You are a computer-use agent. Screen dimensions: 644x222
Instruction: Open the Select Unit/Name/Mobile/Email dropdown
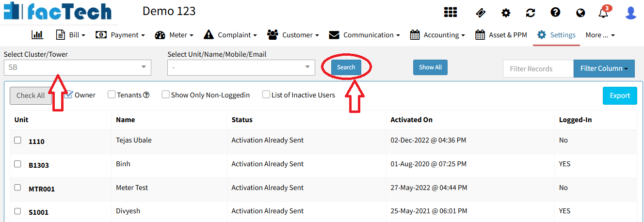pyautogui.click(x=241, y=68)
